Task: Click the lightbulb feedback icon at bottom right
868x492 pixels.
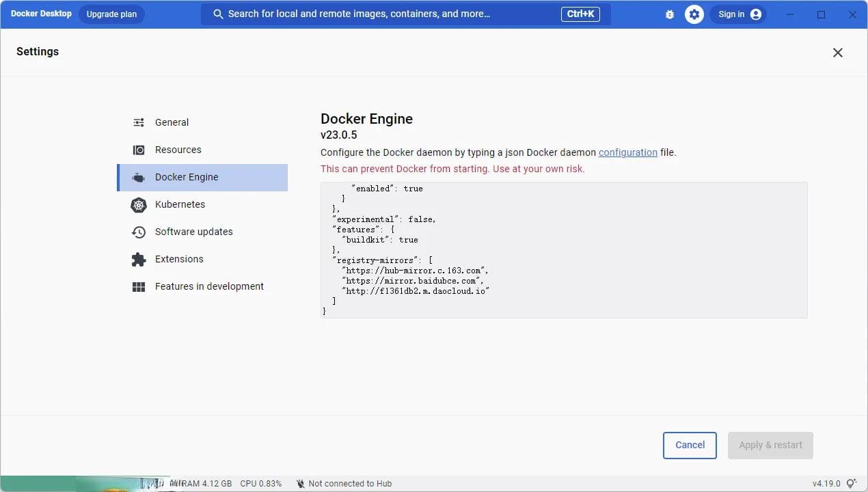Action: 851,484
